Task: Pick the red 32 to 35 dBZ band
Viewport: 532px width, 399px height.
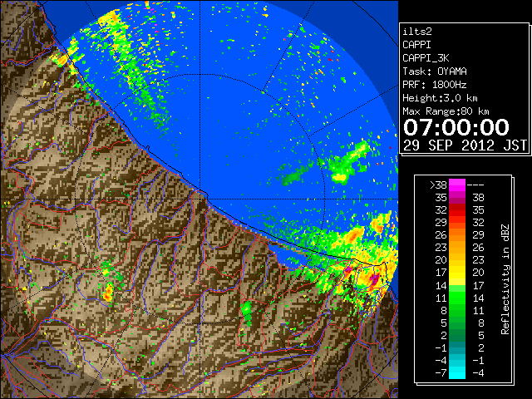Action: click(x=457, y=210)
